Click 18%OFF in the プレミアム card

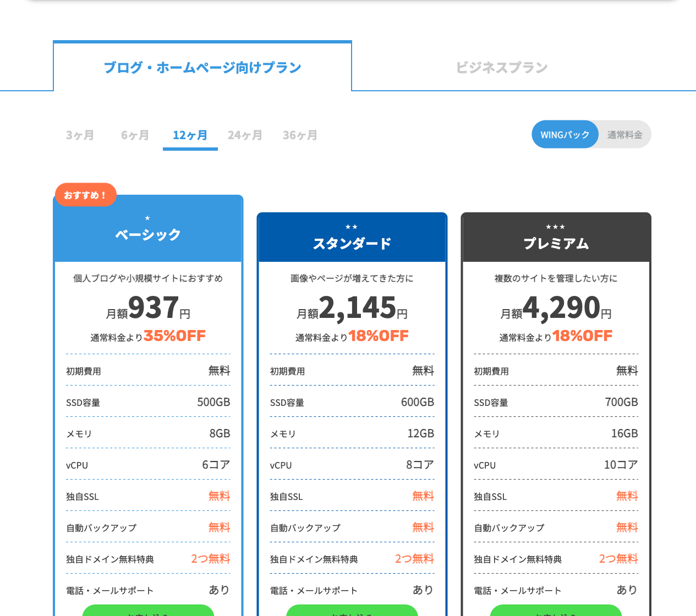pos(583,335)
